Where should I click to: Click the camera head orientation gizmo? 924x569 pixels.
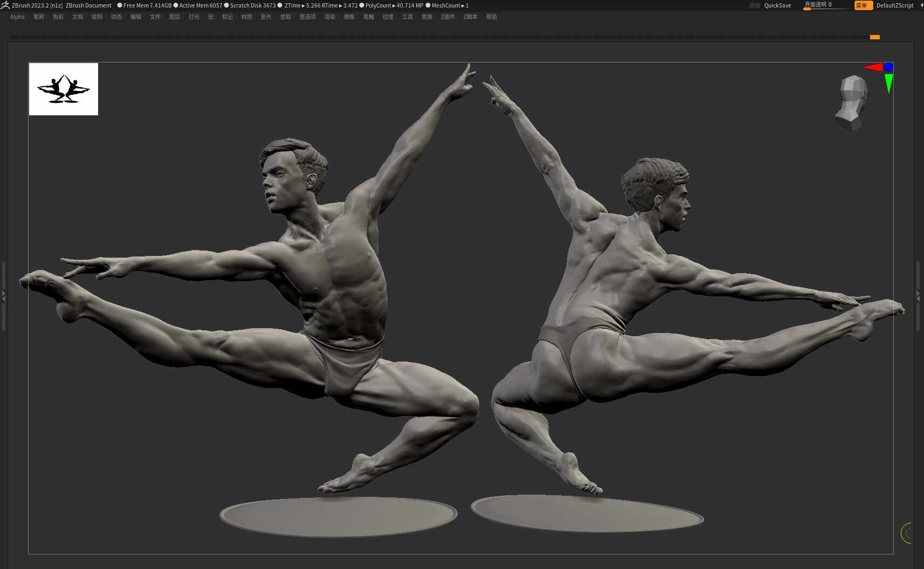tap(852, 102)
